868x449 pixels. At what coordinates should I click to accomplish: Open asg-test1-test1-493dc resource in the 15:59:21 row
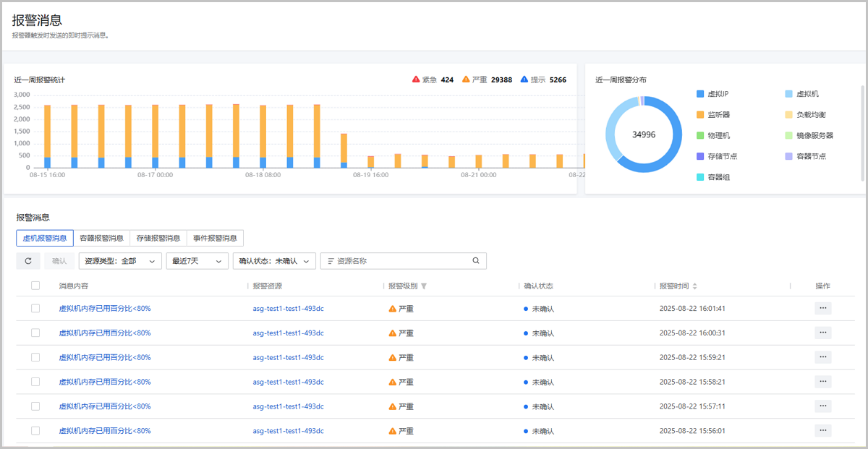click(x=288, y=358)
